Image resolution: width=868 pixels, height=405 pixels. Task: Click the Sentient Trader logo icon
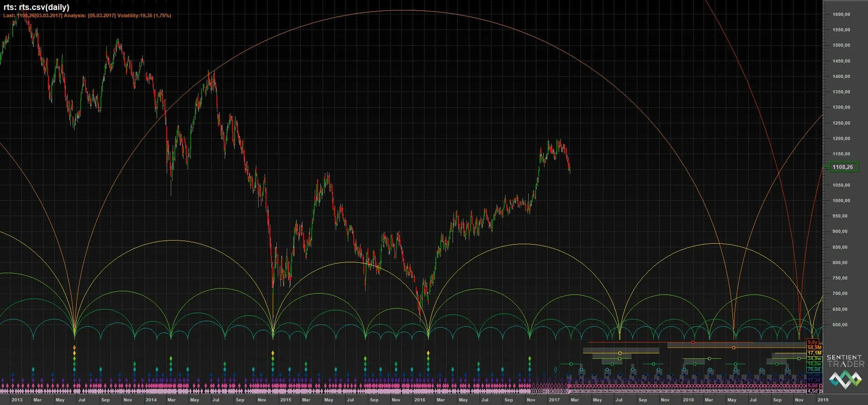tap(845, 379)
